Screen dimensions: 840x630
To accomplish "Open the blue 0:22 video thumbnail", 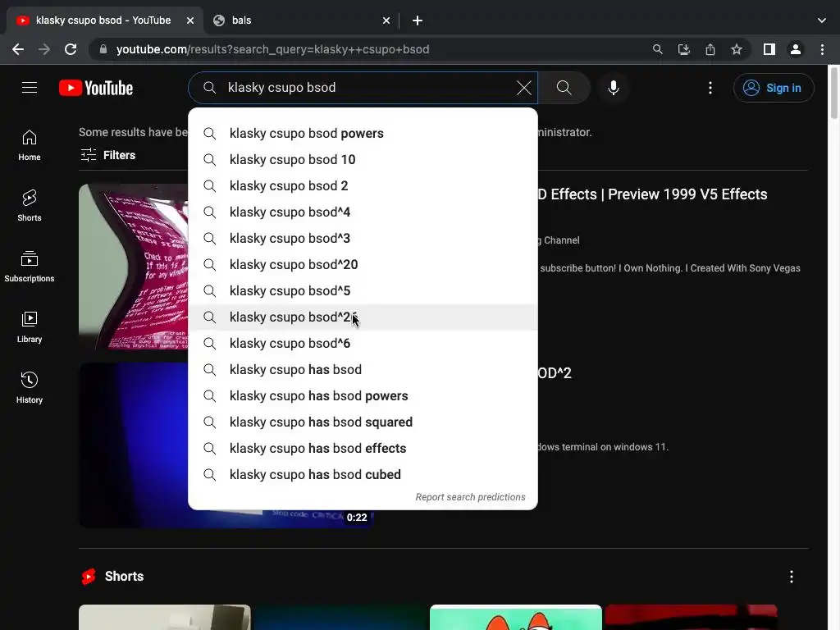I will 134,445.
